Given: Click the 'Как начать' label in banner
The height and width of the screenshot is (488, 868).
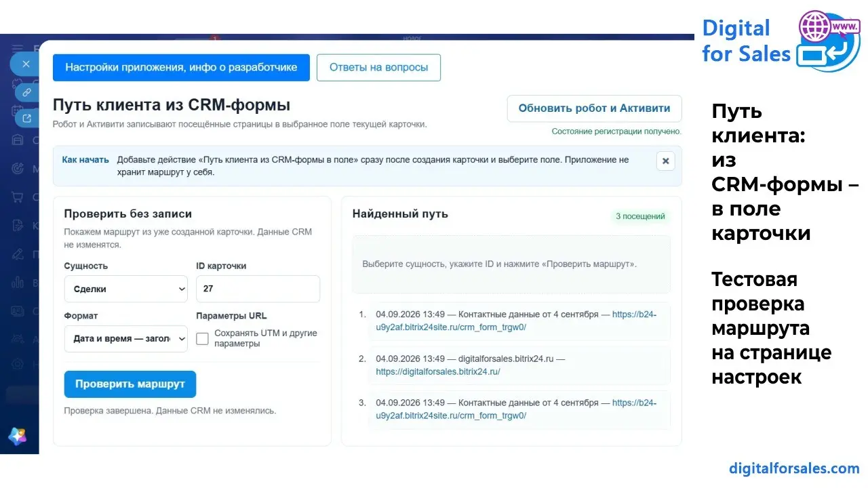Looking at the screenshot, I should pyautogui.click(x=85, y=160).
